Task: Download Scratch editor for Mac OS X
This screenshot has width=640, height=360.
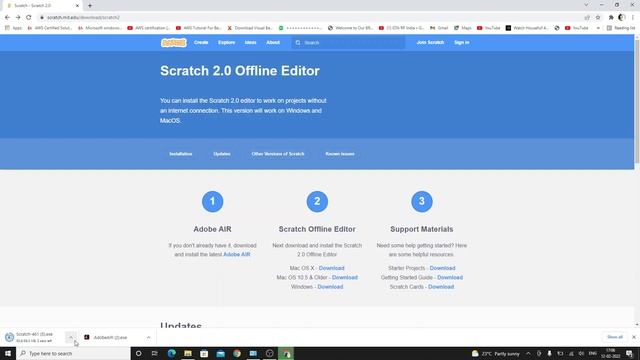Action: pos(331,268)
